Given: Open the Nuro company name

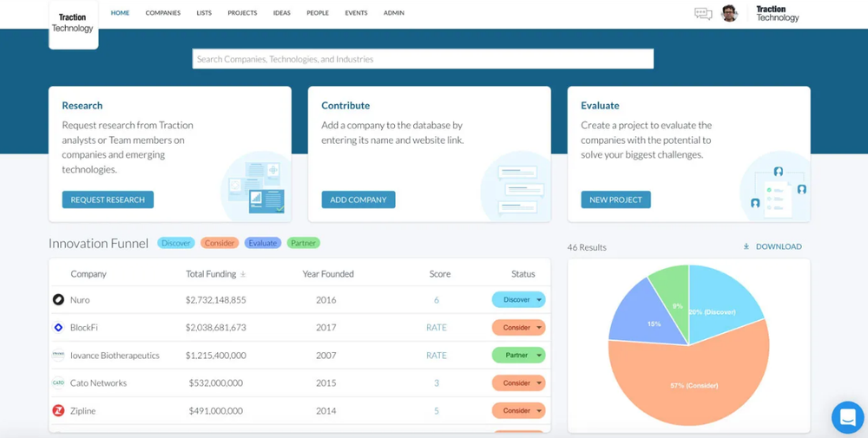Looking at the screenshot, I should point(80,300).
